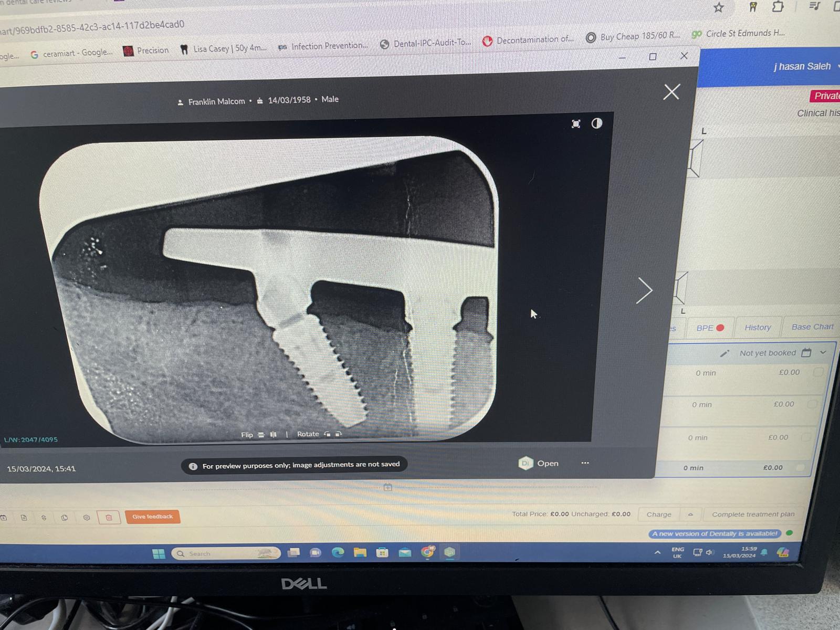Tick the checkbox on the first £0.00 row
The image size is (840, 630).
tap(817, 372)
